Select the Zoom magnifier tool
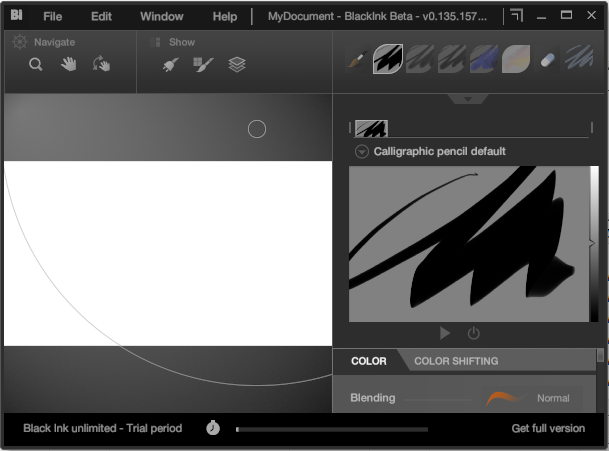 click(x=36, y=64)
